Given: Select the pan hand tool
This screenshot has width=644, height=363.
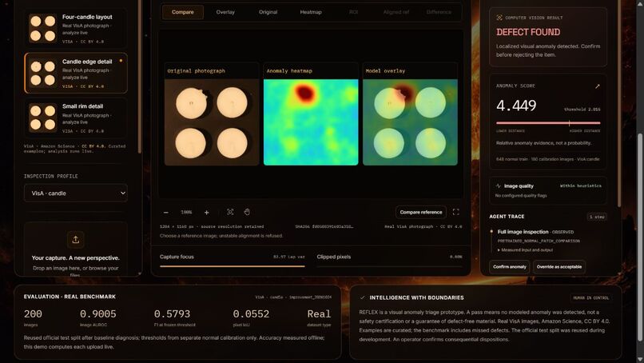Looking at the screenshot, I should click(247, 212).
